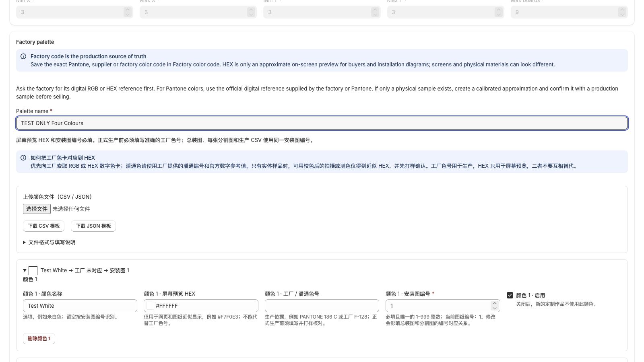Click the text 未选择任何文件

71,209
